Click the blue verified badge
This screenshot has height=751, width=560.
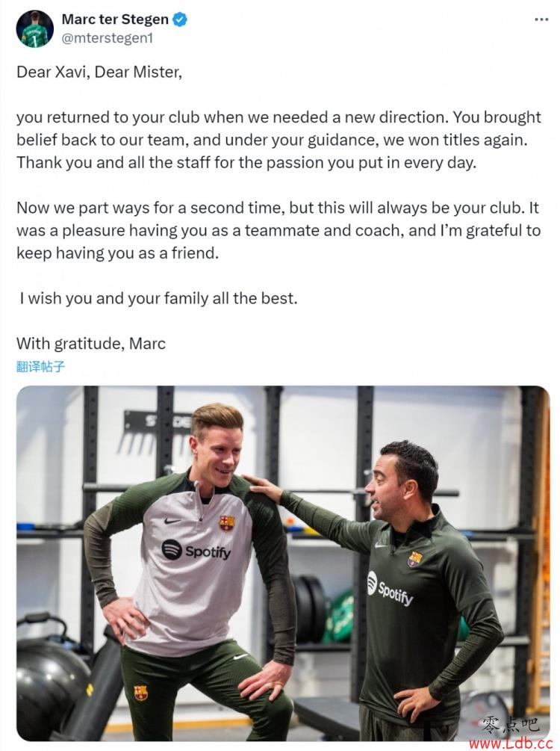point(179,19)
